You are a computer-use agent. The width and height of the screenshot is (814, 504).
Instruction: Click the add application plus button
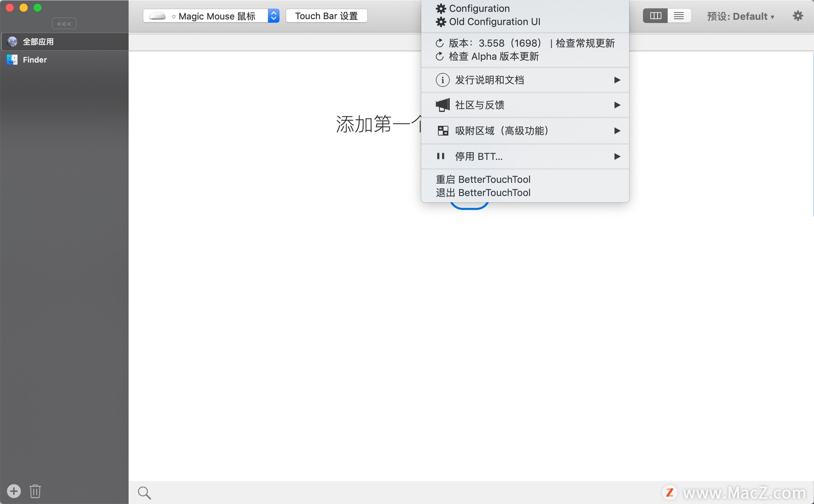tap(14, 490)
